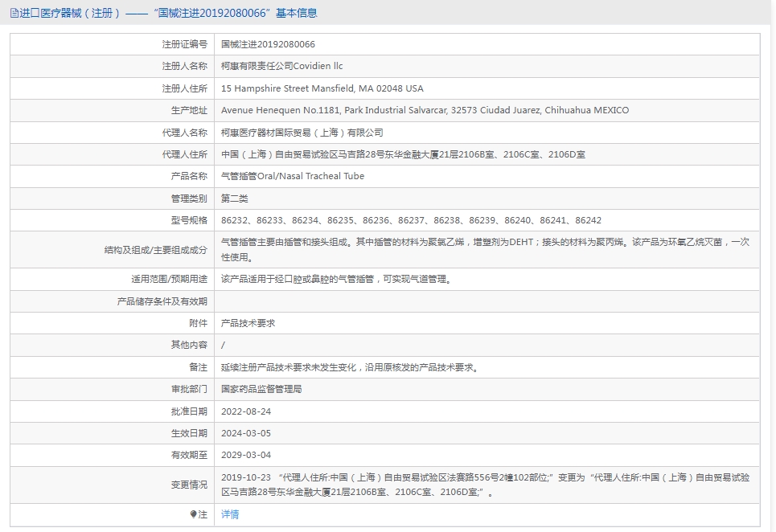The image size is (776, 532).
Task: Click expiry date 2029-03-04
Action: pos(245,455)
